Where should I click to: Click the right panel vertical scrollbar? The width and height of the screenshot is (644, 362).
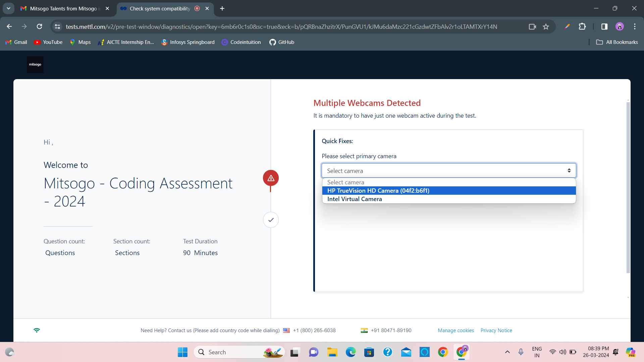click(x=628, y=188)
